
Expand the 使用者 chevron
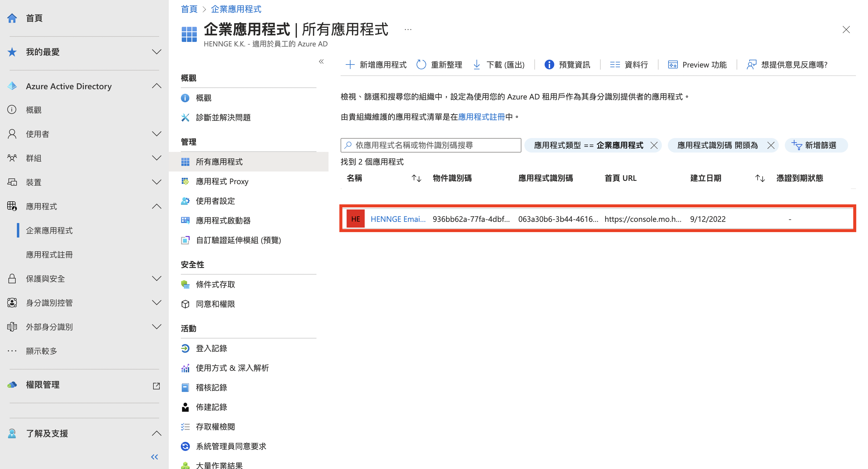tap(156, 134)
